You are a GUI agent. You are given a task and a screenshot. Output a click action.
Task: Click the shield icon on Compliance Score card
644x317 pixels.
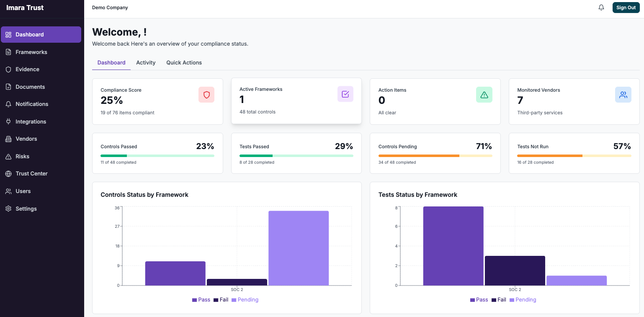206,95
